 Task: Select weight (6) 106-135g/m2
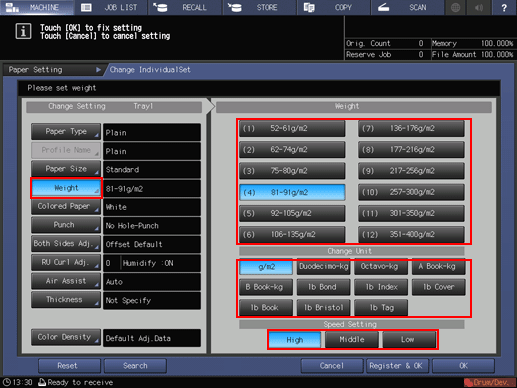[x=292, y=234]
